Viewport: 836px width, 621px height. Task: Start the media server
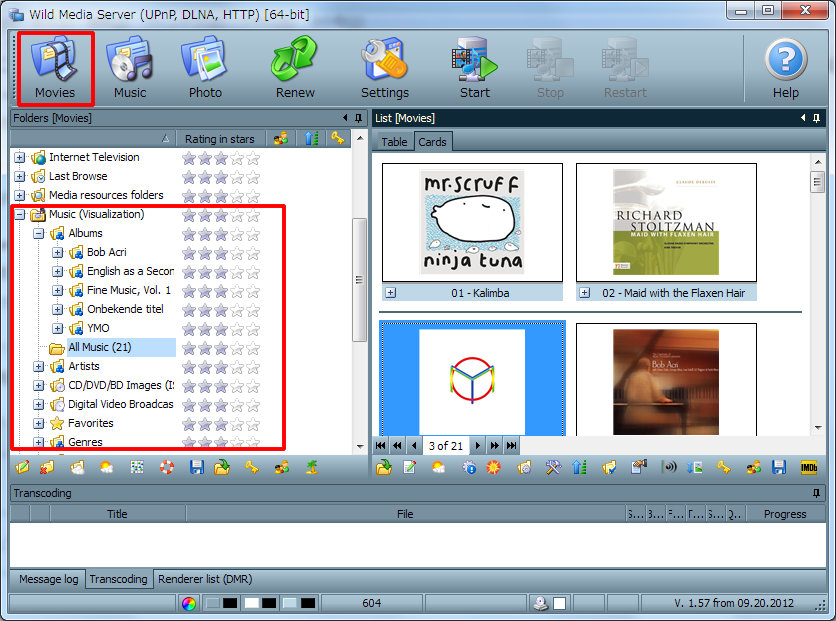(x=475, y=68)
